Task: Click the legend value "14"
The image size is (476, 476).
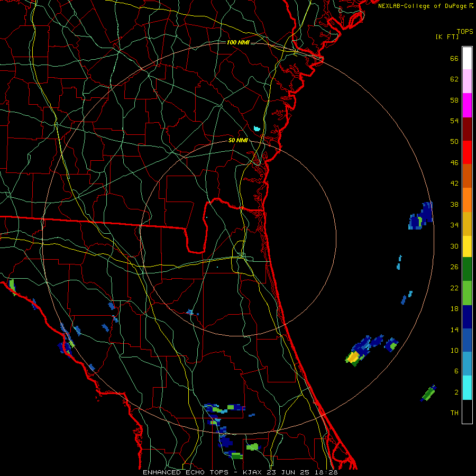Action: (x=454, y=329)
